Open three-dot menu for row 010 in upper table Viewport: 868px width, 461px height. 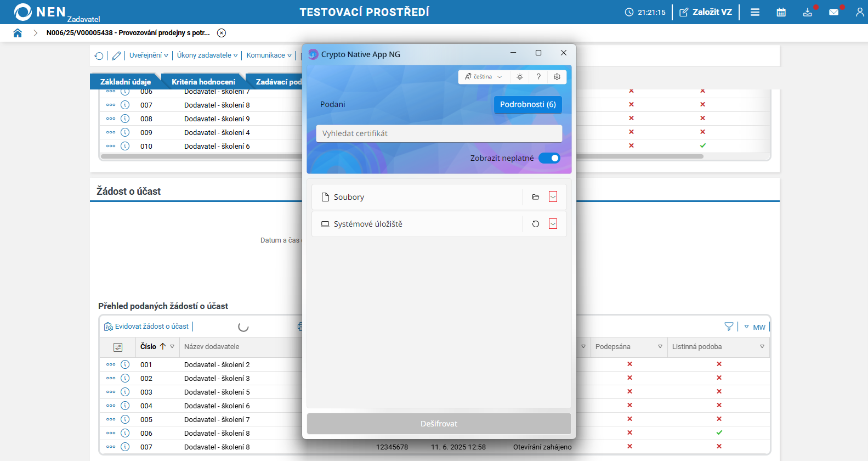coord(111,146)
